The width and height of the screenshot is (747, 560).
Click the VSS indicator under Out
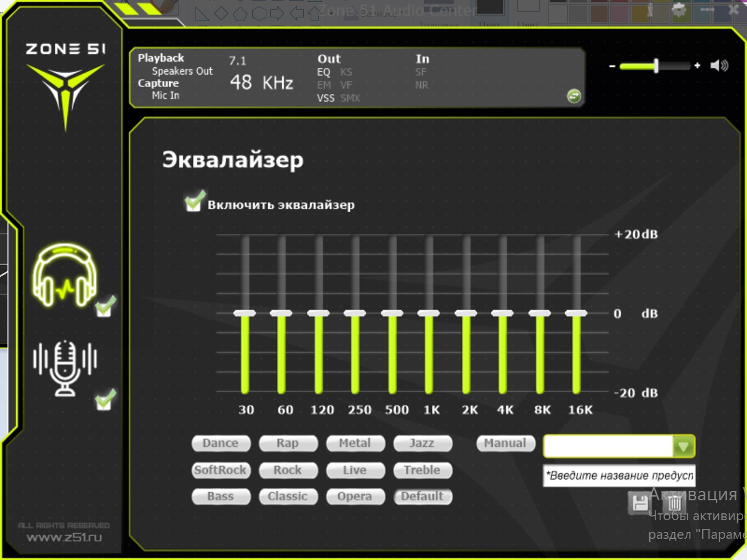click(326, 98)
